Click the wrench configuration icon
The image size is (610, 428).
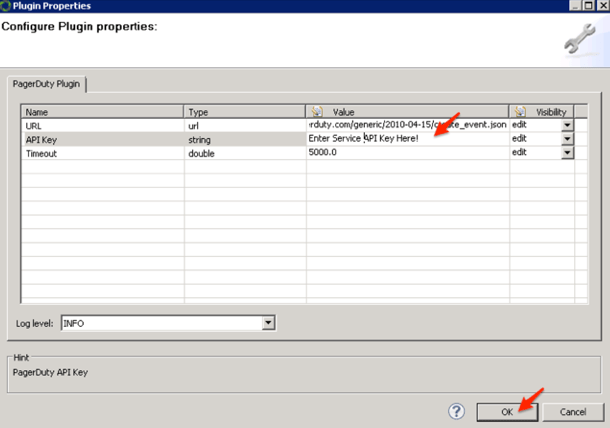pos(580,40)
